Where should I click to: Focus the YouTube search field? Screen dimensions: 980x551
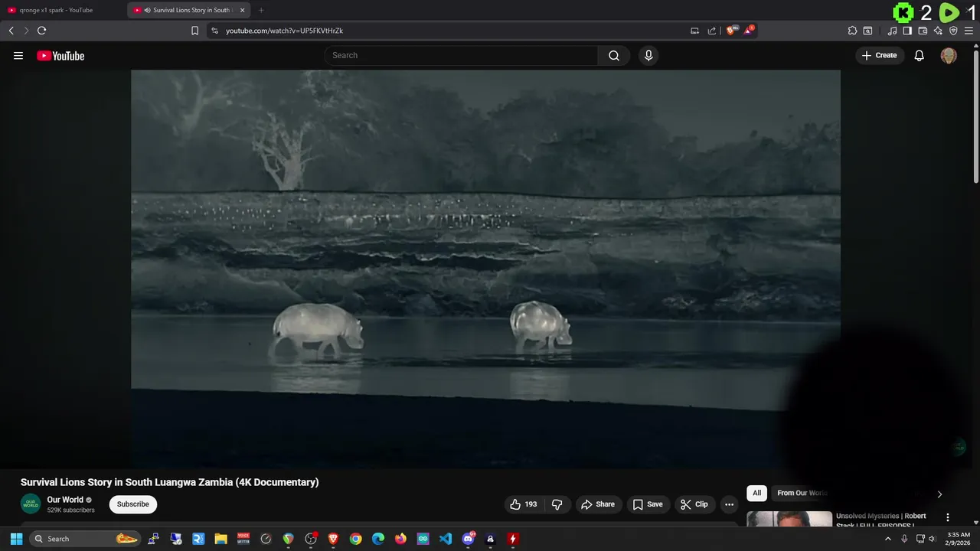461,55
